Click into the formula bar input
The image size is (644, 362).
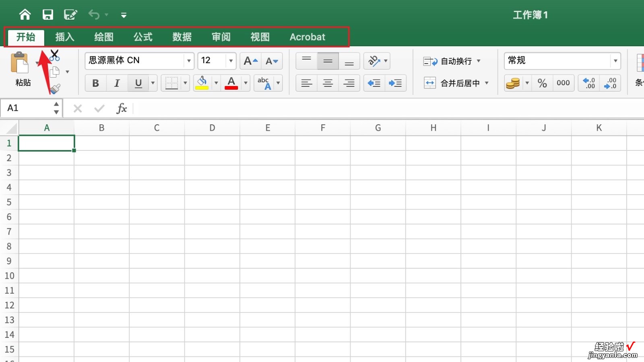[388, 109]
